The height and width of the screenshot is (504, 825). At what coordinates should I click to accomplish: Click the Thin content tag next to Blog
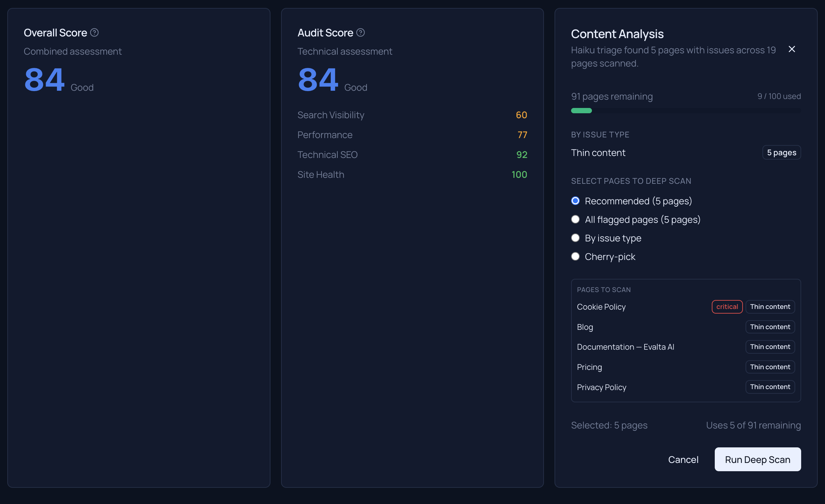click(770, 327)
